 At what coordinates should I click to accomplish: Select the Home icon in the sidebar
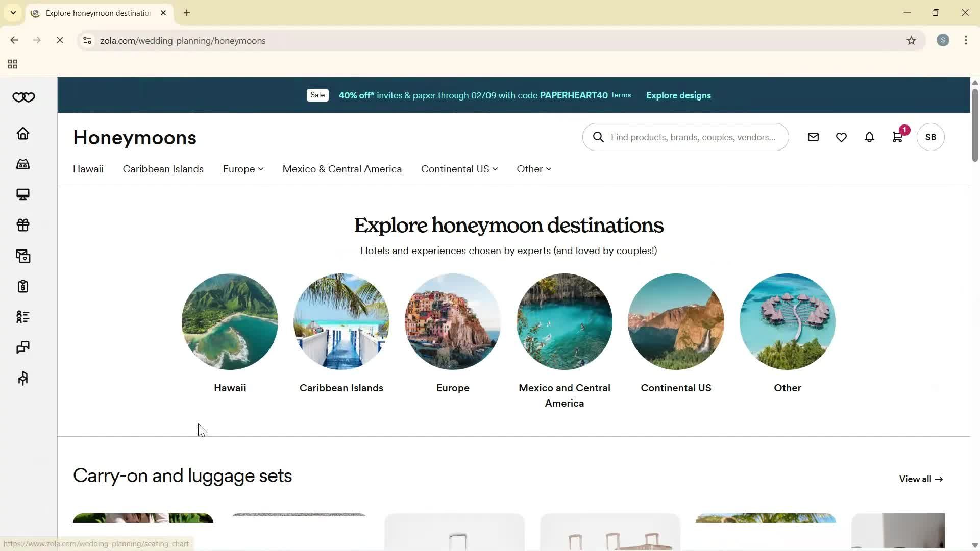click(x=22, y=133)
